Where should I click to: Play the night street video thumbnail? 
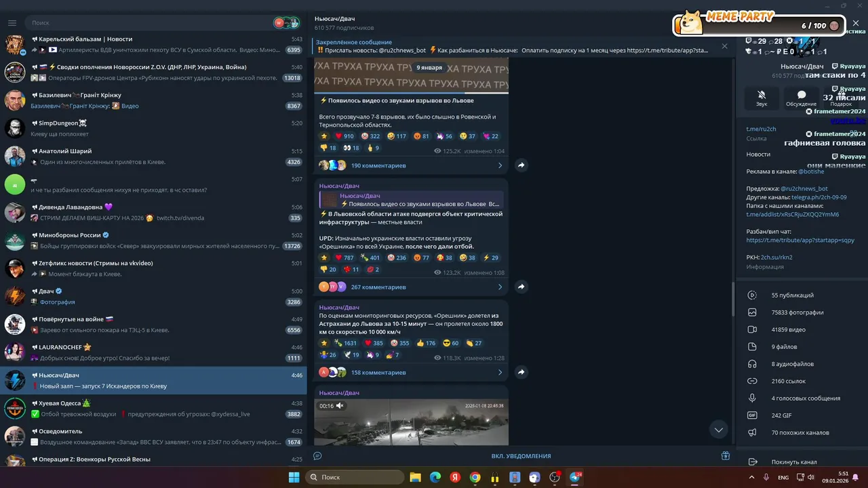tap(412, 422)
